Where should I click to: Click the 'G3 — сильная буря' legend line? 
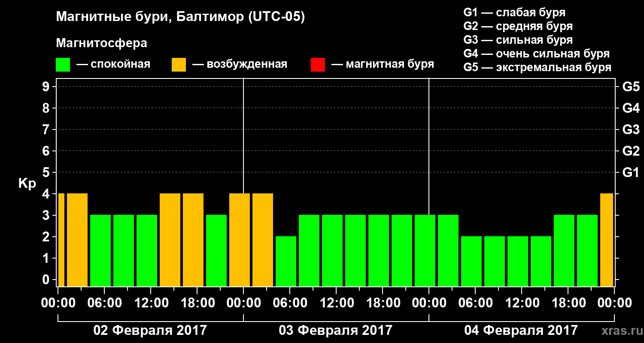(518, 40)
